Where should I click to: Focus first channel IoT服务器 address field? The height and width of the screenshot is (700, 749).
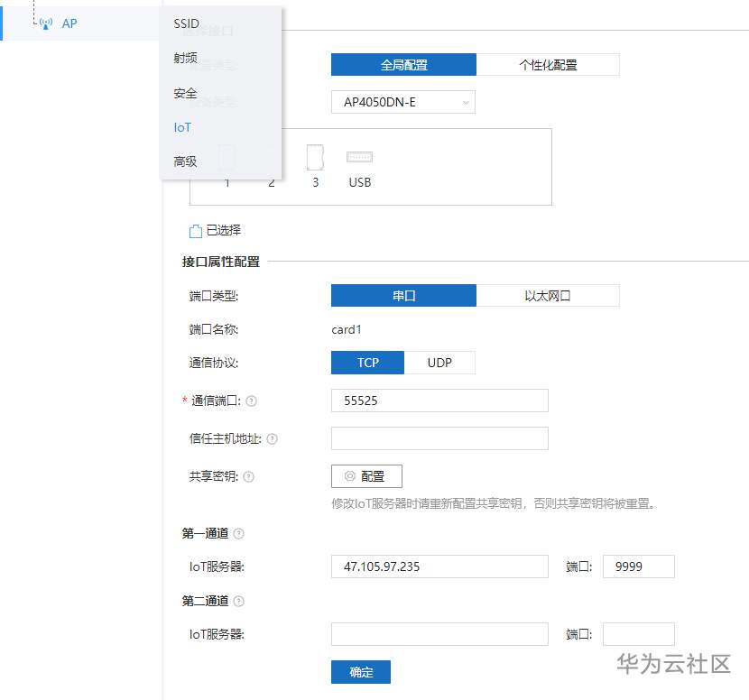439,566
